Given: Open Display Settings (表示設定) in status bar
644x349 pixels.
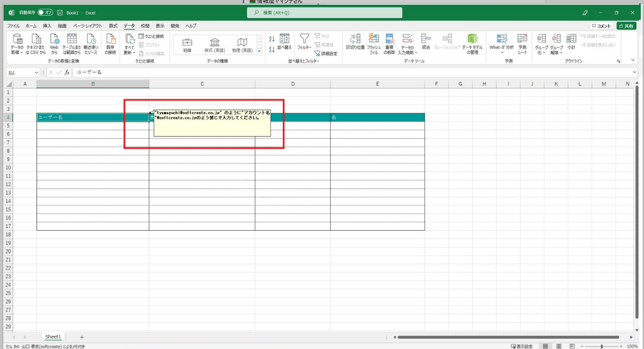Looking at the screenshot, I should [522, 346].
